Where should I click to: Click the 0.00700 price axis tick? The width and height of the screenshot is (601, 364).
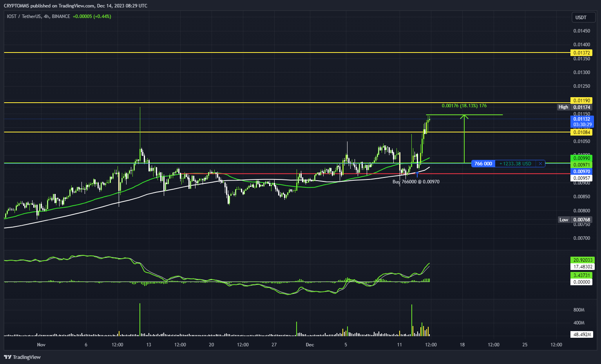point(581,238)
